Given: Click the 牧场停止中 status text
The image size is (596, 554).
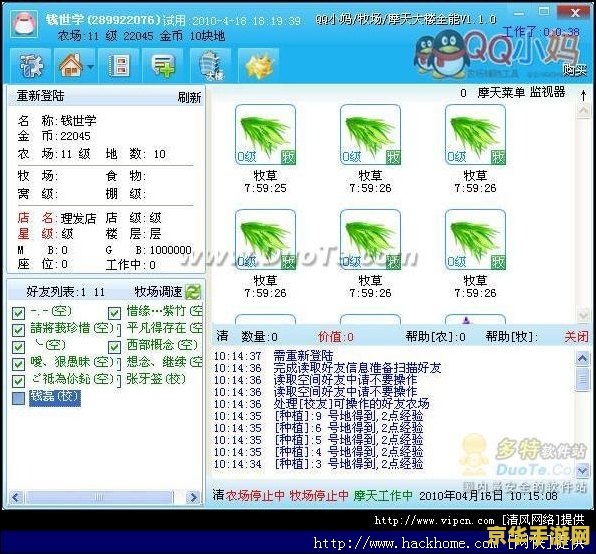Looking at the screenshot, I should (319, 495).
